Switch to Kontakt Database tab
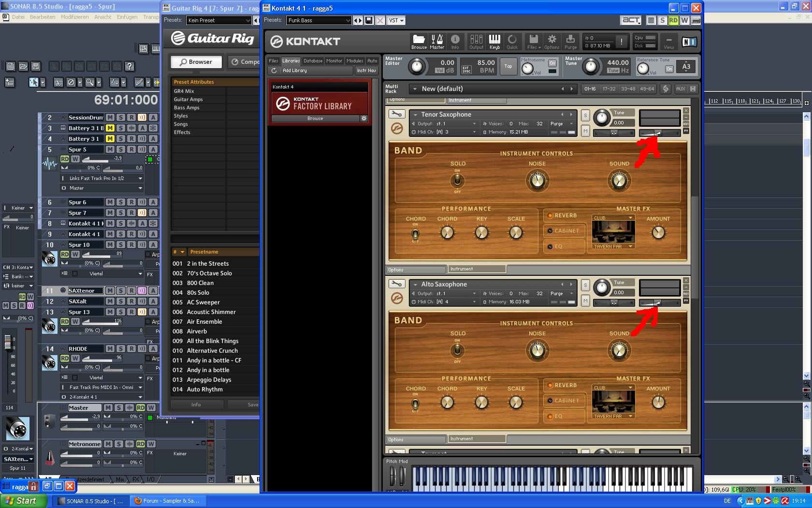Screen dimensions: 812x508 (x=313, y=61)
